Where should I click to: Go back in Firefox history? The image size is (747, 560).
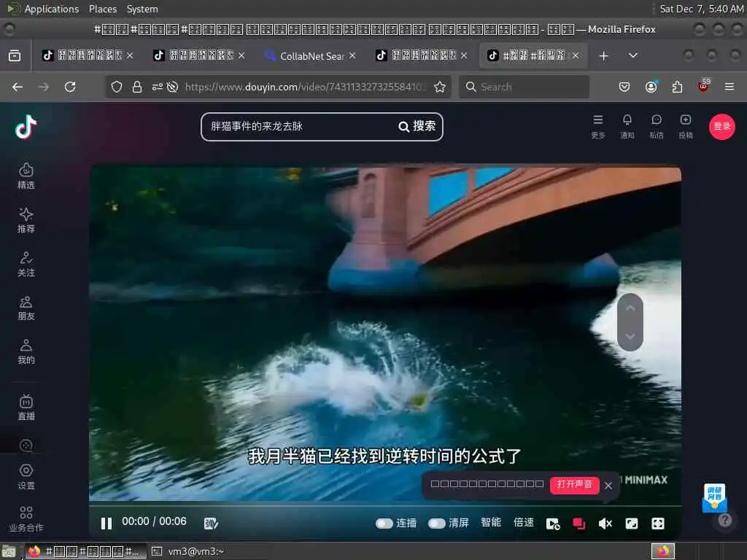click(x=18, y=87)
